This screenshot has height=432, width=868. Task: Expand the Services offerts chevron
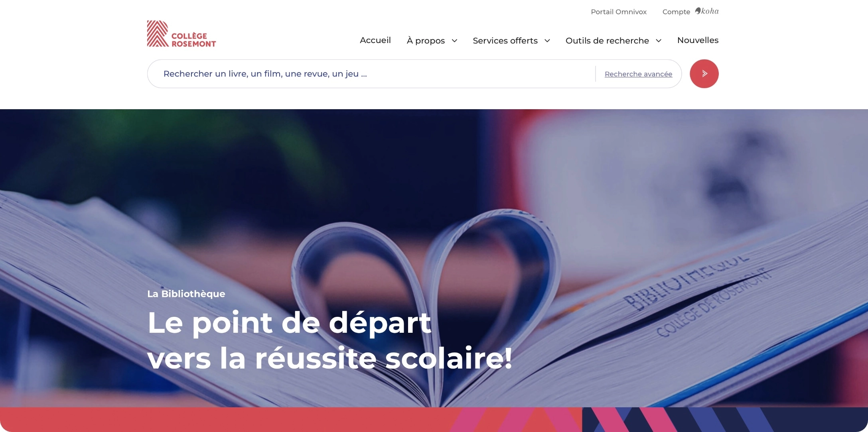coord(547,41)
